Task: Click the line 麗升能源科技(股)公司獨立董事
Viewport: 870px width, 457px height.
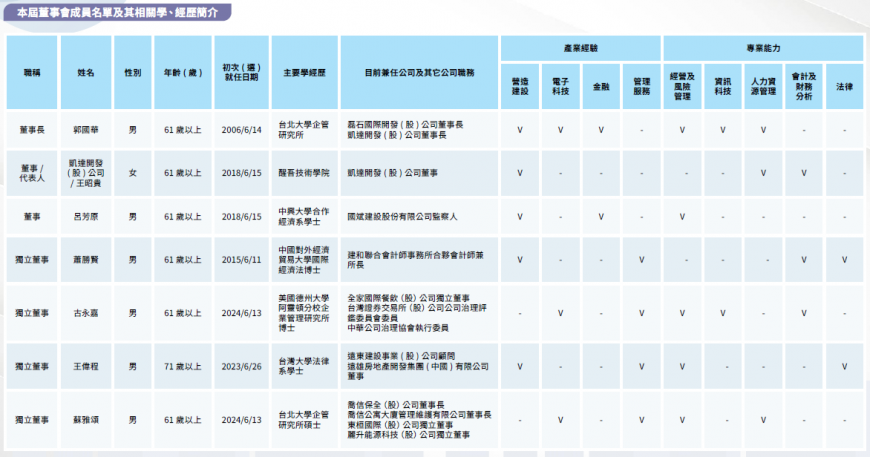Action: (408, 435)
